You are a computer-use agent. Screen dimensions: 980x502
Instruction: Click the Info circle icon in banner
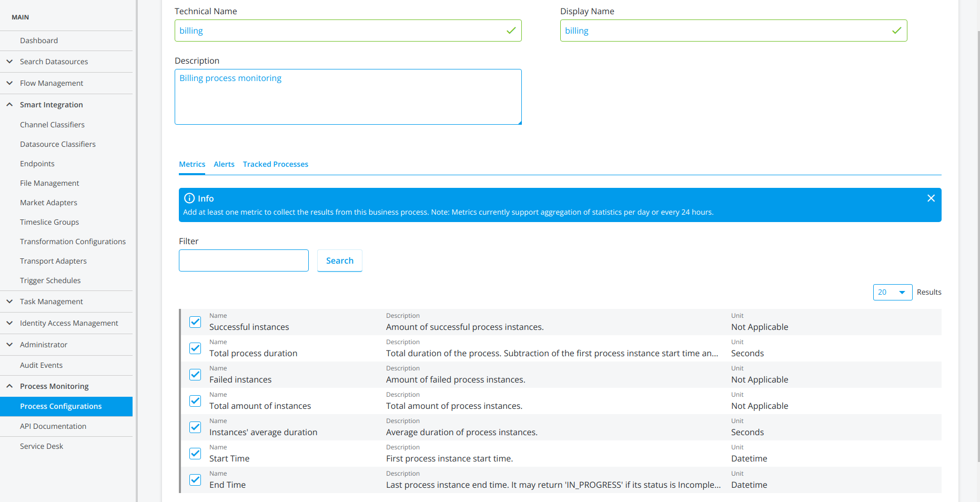[189, 198]
